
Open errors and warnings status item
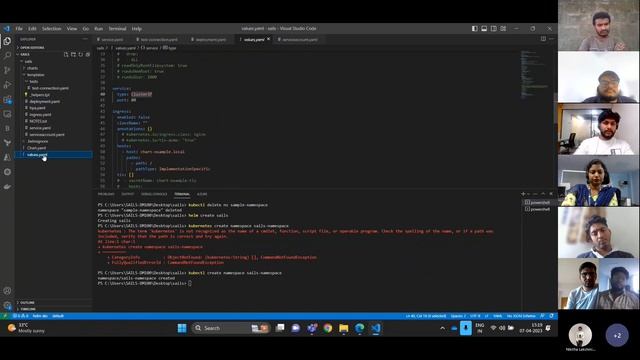20,316
